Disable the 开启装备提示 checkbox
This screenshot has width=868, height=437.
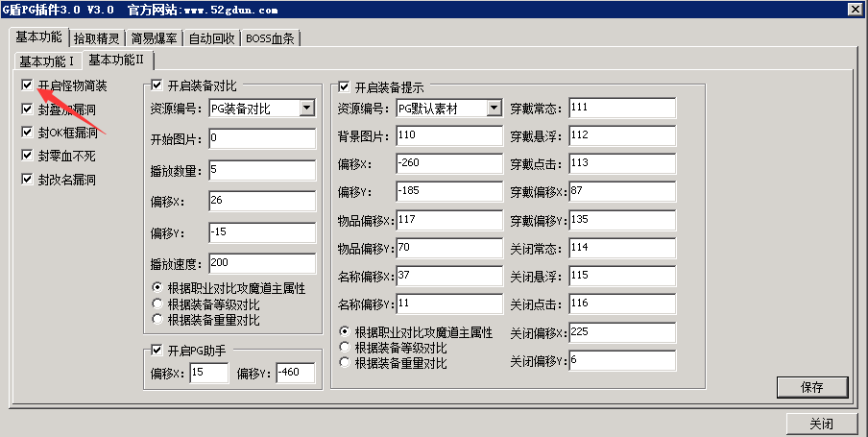[x=344, y=86]
